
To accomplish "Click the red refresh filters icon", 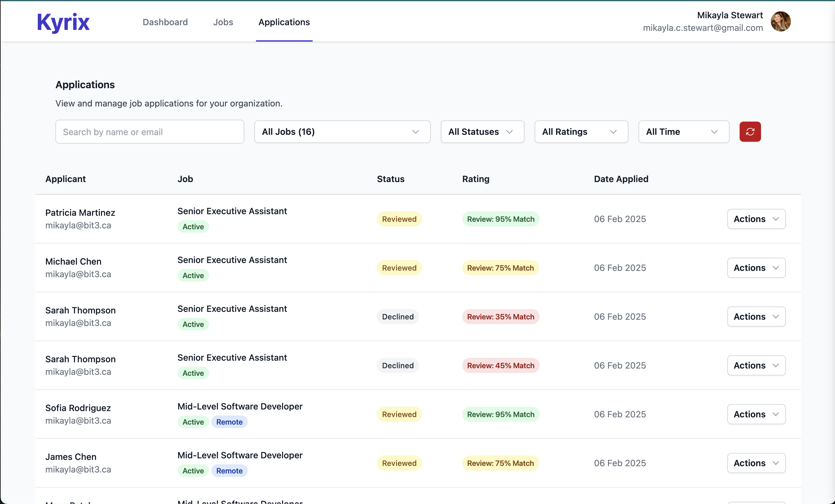I will (750, 131).
